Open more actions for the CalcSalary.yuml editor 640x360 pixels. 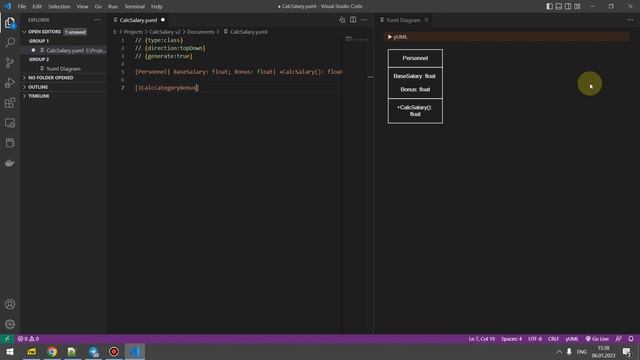tap(364, 20)
